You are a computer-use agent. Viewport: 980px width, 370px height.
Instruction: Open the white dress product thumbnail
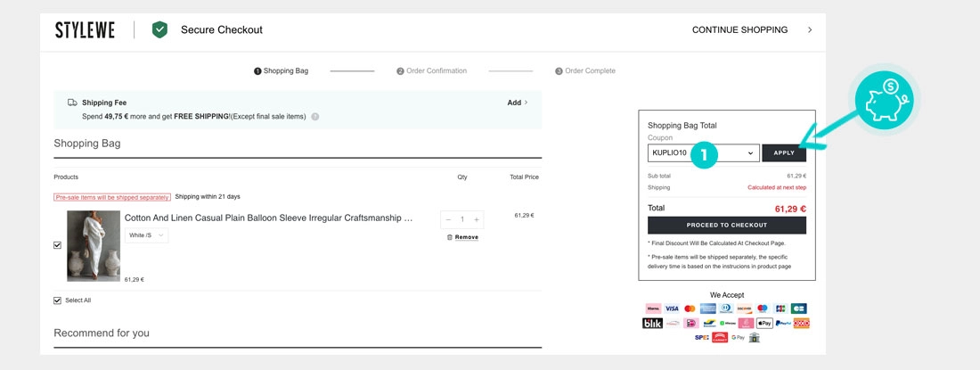coord(94,246)
